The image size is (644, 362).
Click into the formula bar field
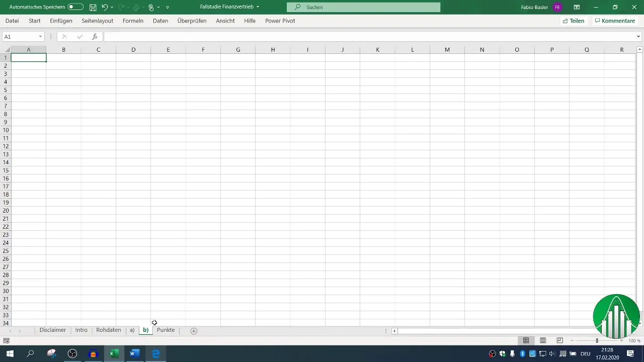click(369, 37)
